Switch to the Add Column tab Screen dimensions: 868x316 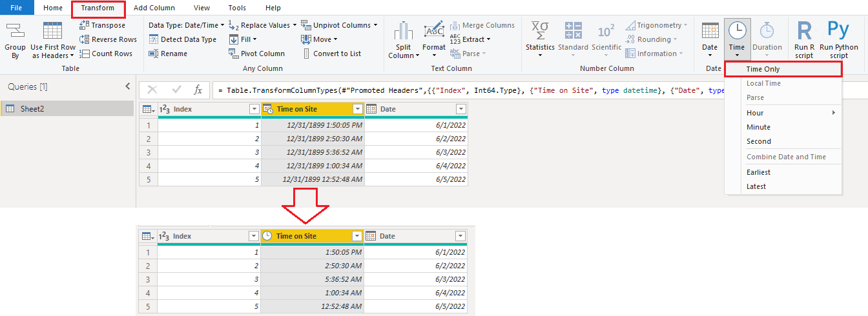(154, 8)
